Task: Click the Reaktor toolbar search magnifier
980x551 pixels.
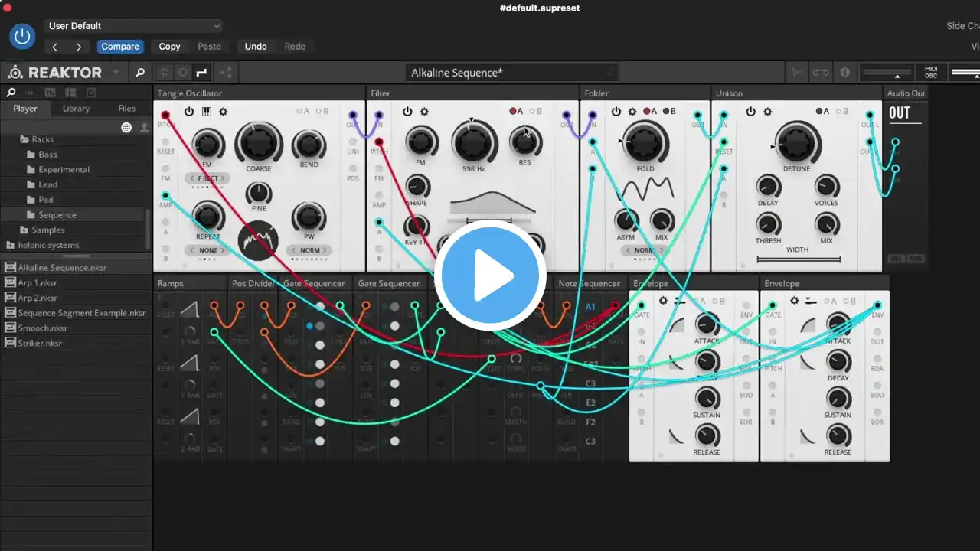Action: click(140, 73)
